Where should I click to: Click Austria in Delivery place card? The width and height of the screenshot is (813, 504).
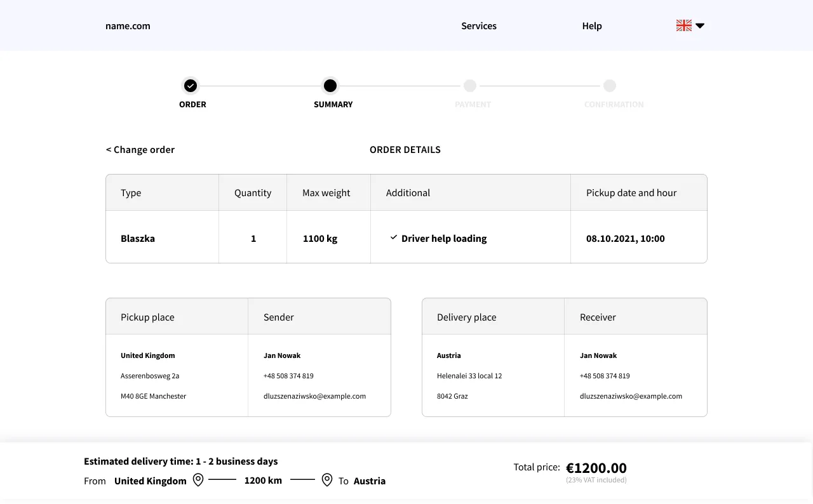[x=449, y=355]
